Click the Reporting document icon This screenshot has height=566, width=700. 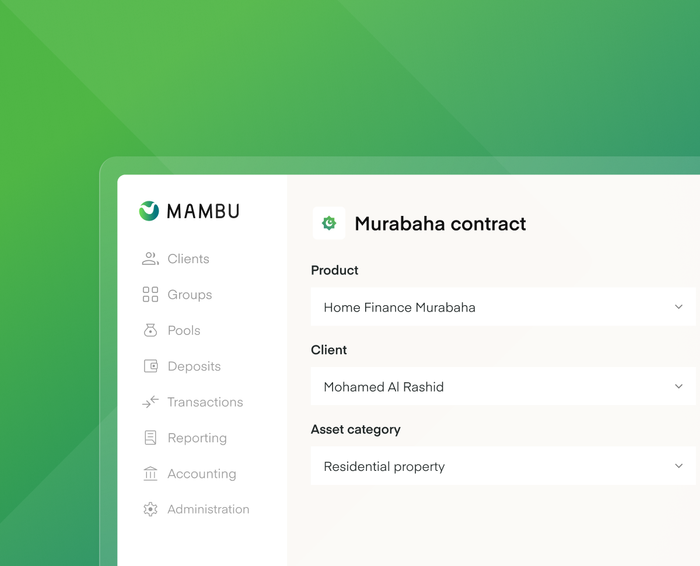click(x=150, y=437)
